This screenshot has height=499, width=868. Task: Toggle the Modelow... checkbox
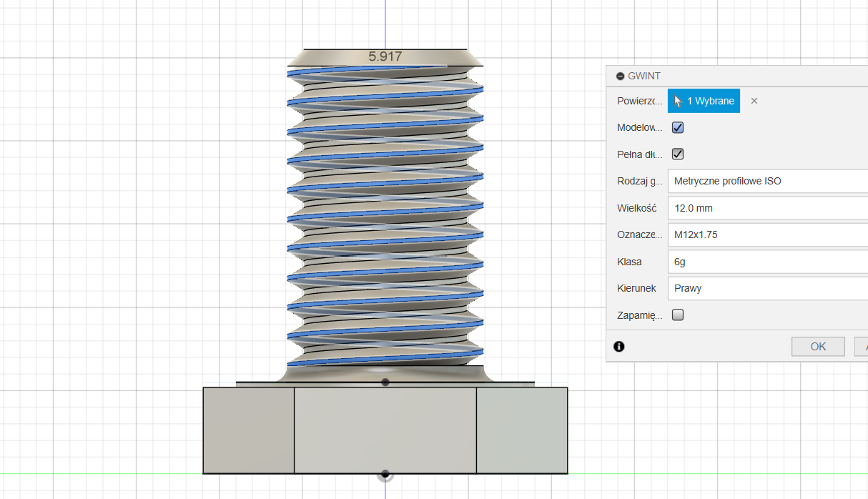pyautogui.click(x=678, y=128)
